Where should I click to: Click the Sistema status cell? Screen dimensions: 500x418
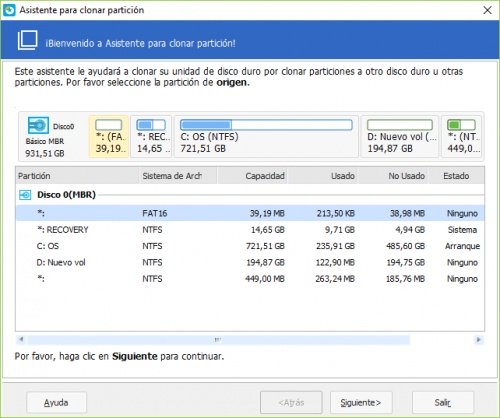pyautogui.click(x=462, y=230)
